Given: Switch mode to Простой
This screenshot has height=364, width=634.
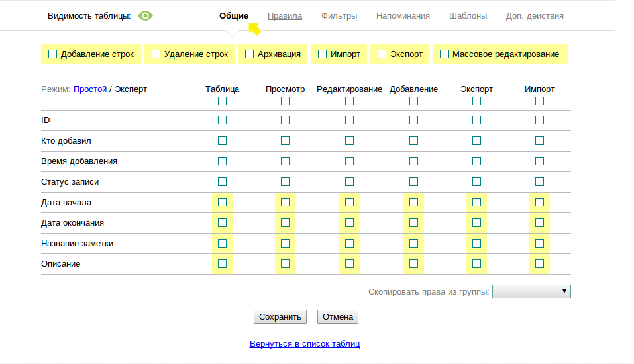Looking at the screenshot, I should click(x=90, y=89).
